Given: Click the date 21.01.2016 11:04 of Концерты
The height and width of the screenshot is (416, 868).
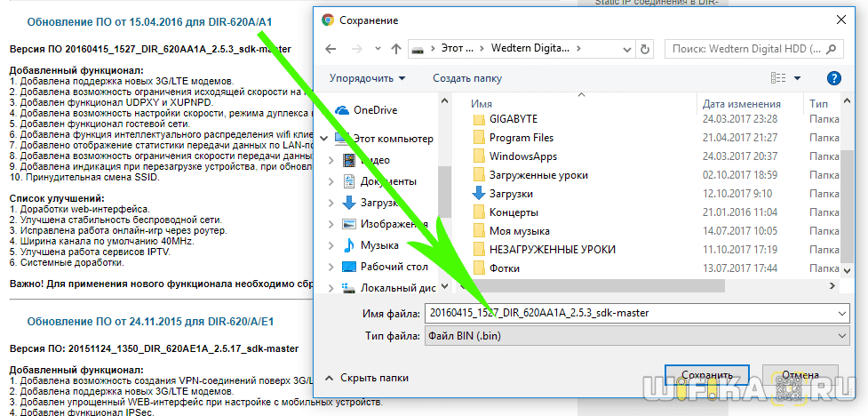Looking at the screenshot, I should pos(740,212).
